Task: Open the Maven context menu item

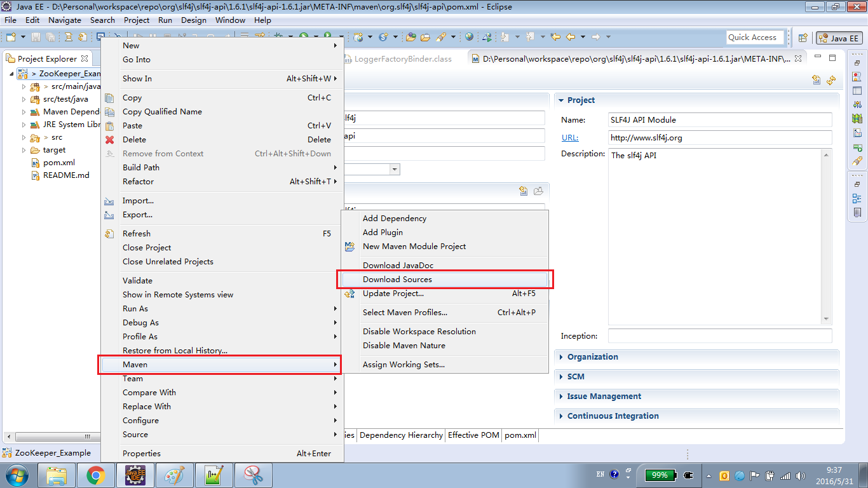Action: coord(222,365)
